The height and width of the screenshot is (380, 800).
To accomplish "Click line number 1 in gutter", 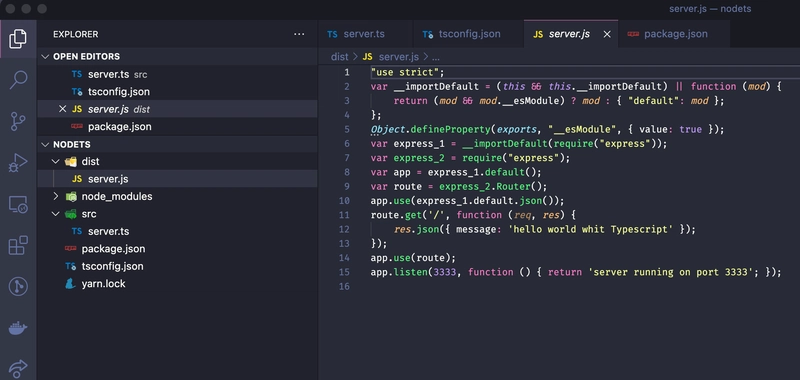I will click(347, 72).
